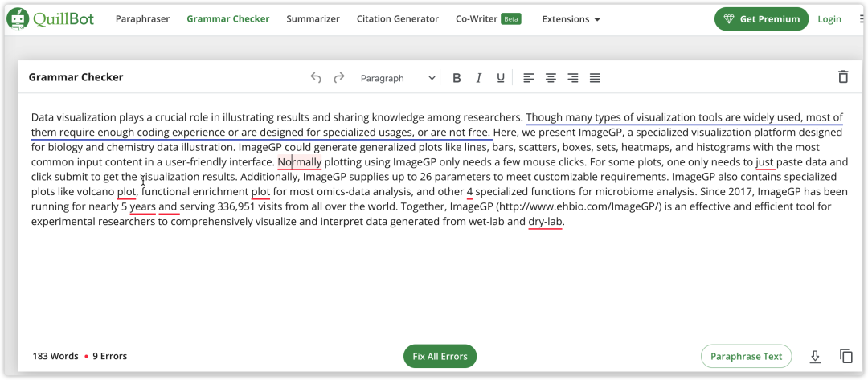Open the Paraphraser tool
Screen dimensions: 868x380
142,18
